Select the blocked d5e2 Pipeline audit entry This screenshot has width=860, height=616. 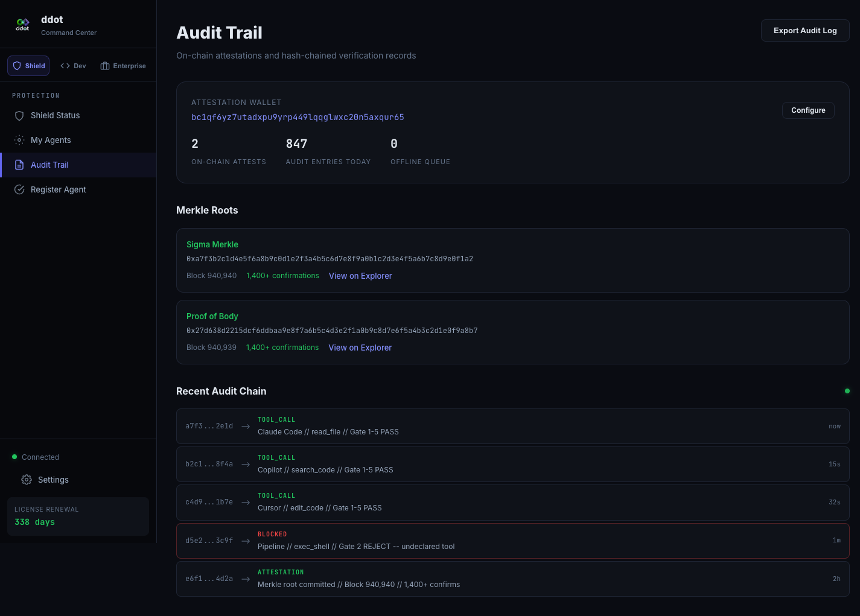(x=512, y=541)
